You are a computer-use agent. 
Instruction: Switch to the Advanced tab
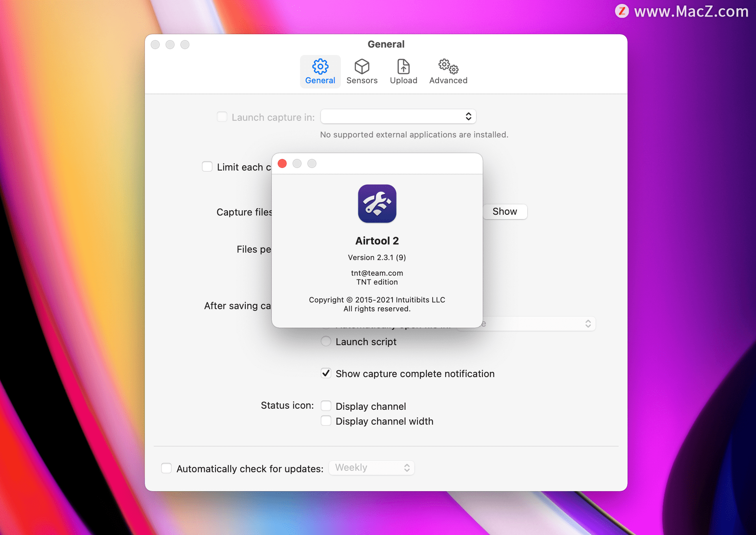(x=448, y=72)
